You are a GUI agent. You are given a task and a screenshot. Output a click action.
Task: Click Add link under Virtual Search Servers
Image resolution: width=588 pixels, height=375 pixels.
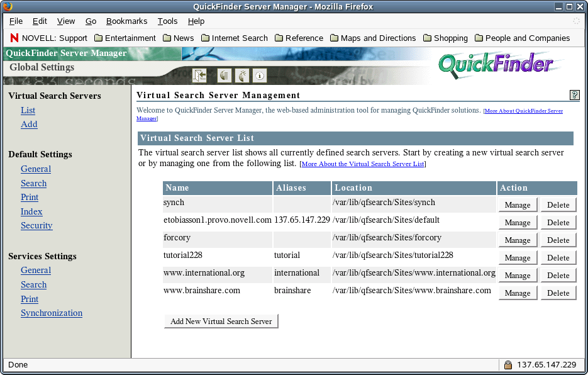pos(29,124)
